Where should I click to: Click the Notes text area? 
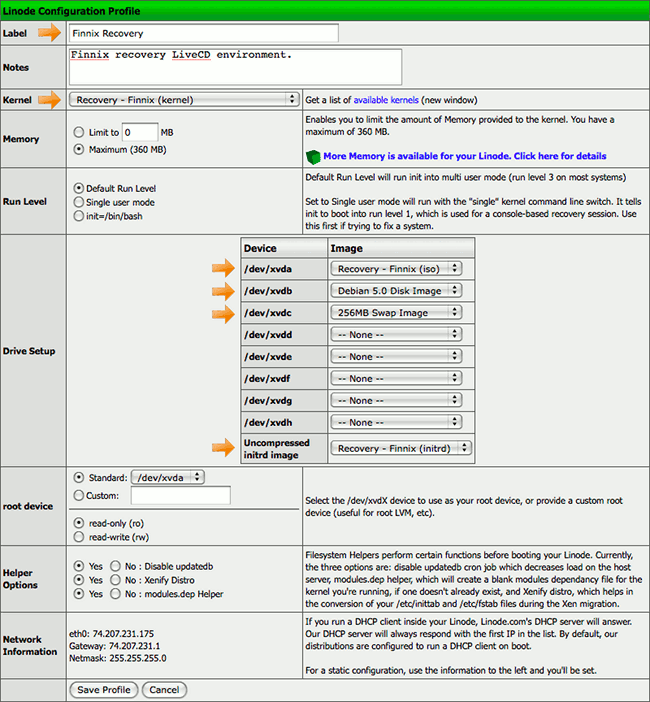click(235, 67)
